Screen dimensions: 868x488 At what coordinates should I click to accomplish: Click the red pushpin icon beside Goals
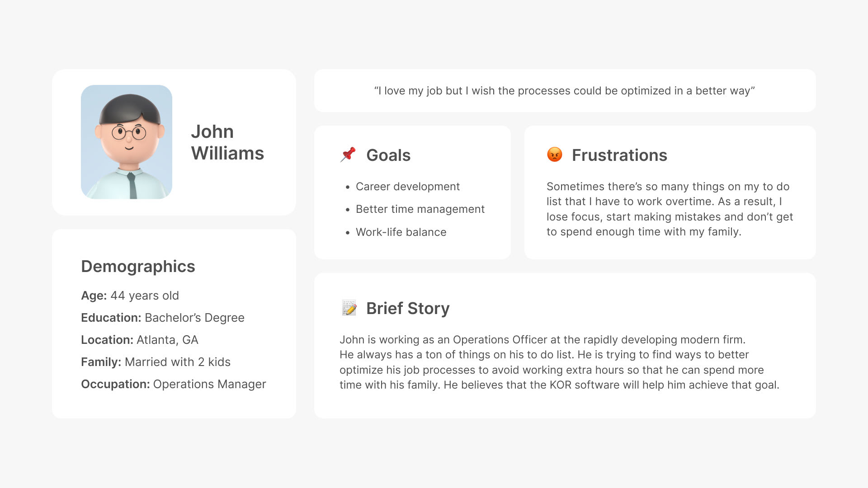click(x=348, y=155)
